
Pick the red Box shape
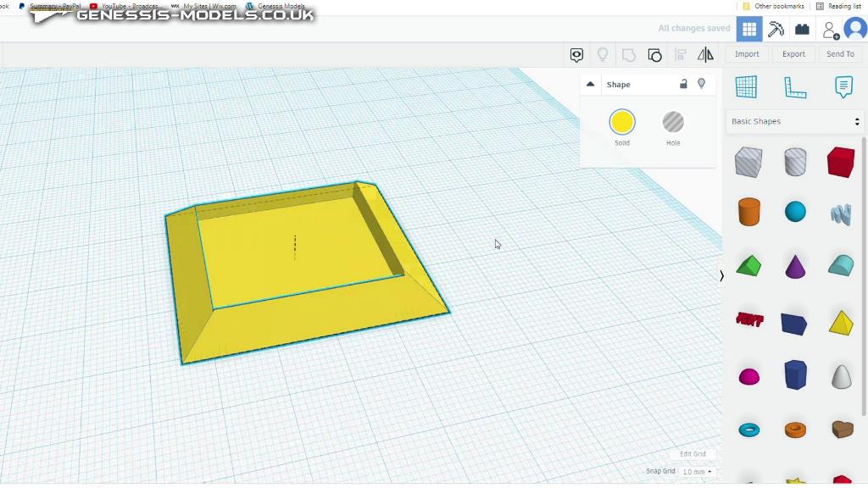tap(841, 162)
